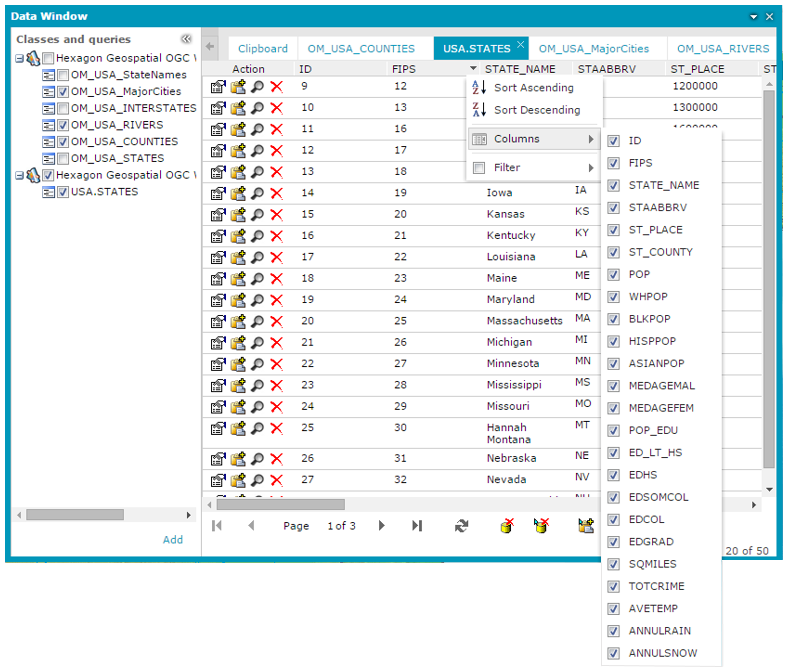
Task: Click the tabs scroll-left arrow button
Action: pyautogui.click(x=210, y=46)
